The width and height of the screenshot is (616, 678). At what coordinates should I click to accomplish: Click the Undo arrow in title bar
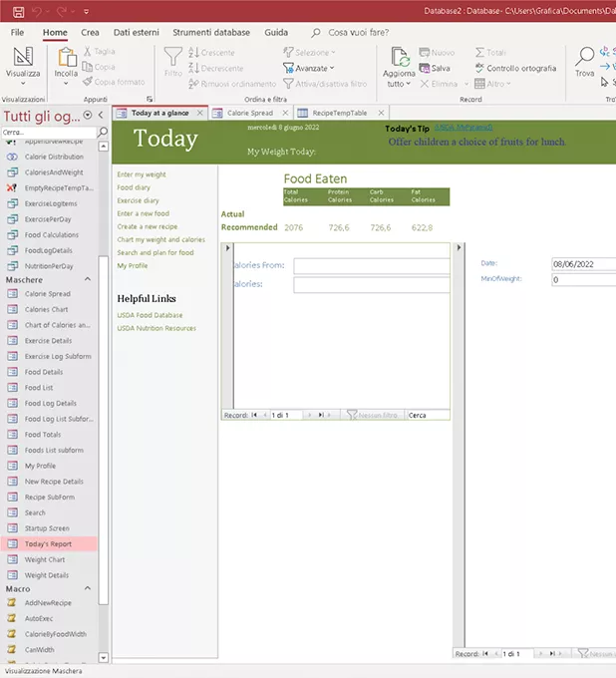(37, 11)
